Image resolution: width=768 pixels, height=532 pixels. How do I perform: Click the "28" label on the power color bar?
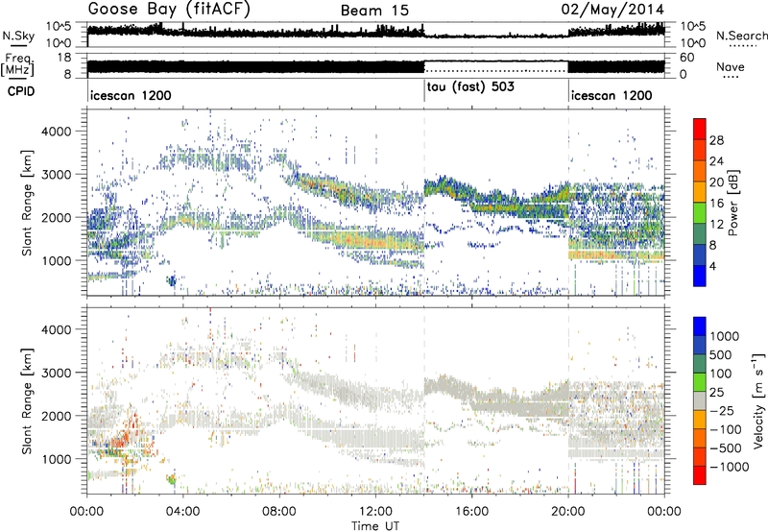click(x=716, y=140)
